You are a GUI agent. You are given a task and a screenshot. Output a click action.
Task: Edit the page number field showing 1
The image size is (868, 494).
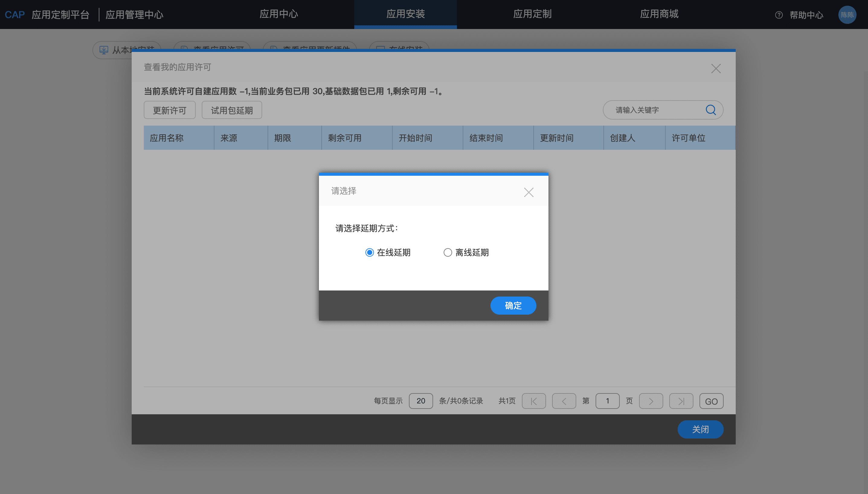pos(607,401)
